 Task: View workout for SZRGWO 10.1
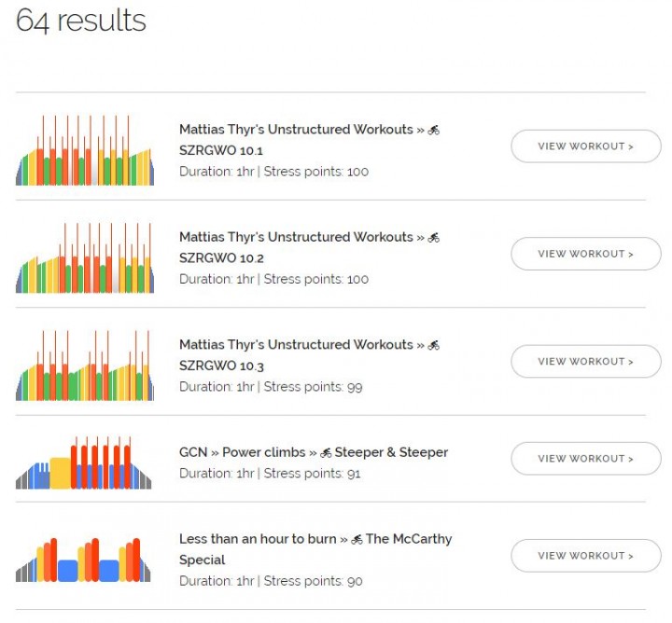click(x=586, y=146)
